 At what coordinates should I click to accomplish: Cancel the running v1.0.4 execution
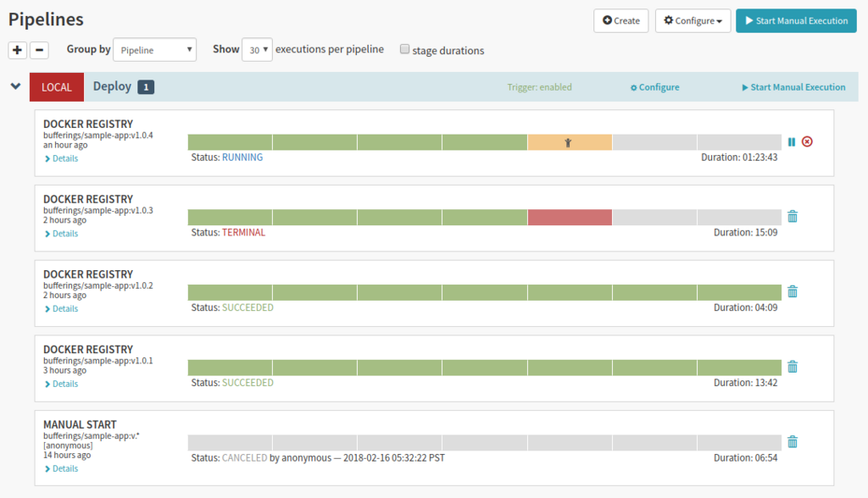click(x=808, y=142)
